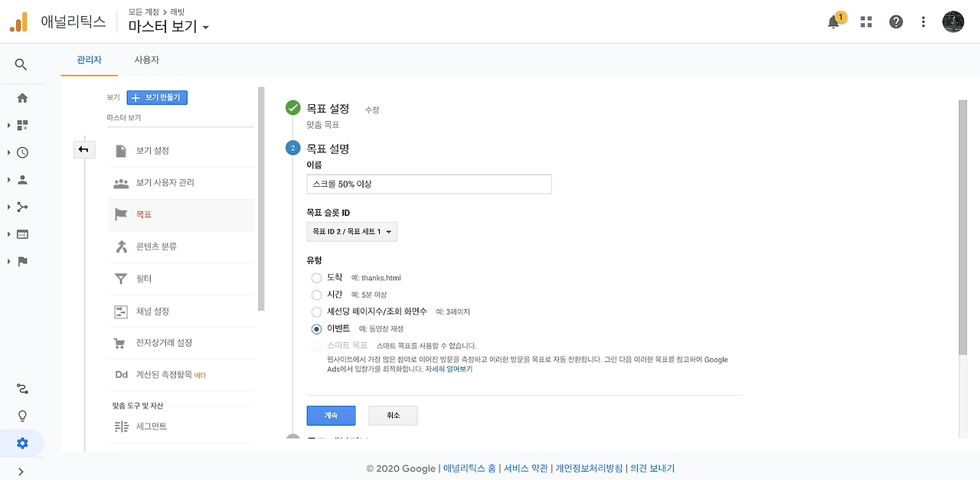Switch to the 사용자 tab
Image resolution: width=980 pixels, height=480 pixels.
click(146, 60)
